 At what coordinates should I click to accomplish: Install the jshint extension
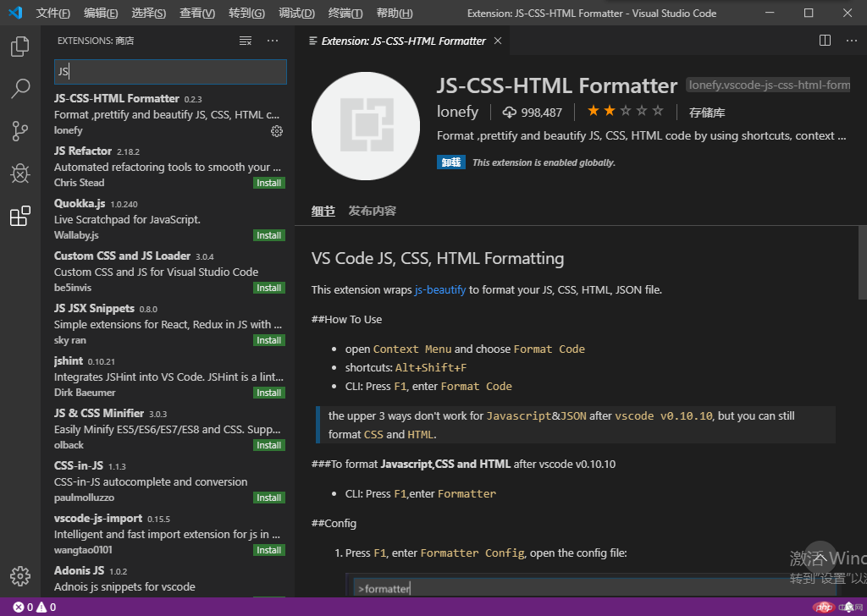pos(269,393)
